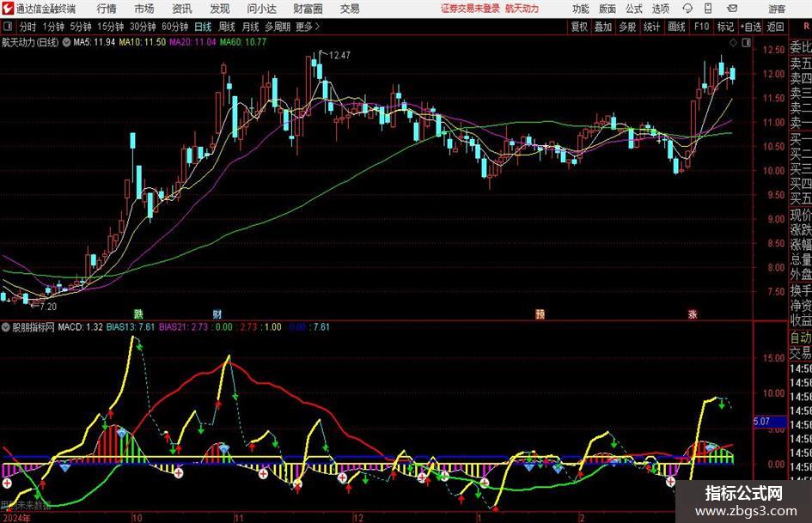Screen dimensions: 812x523
Task: Click the 游客 guest account label
Action: [x=777, y=9]
